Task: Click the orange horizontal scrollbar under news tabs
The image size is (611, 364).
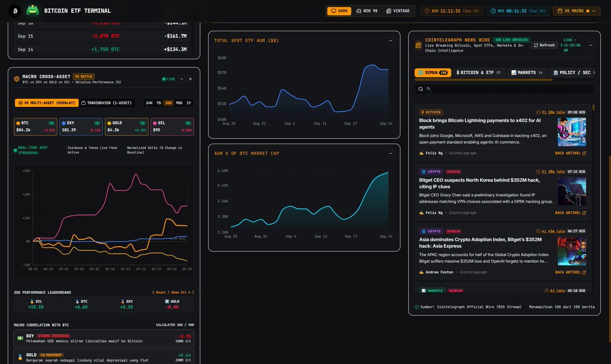Action: pos(484,79)
